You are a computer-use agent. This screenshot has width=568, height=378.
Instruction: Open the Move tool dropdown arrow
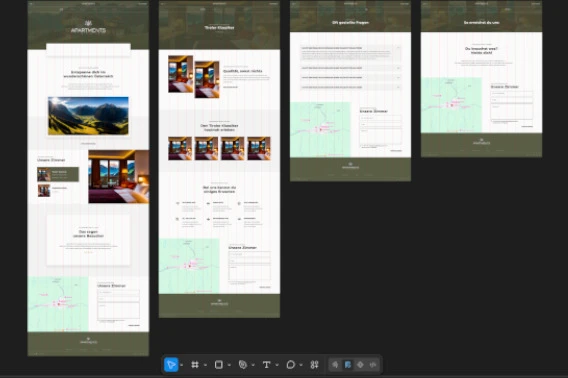181,365
